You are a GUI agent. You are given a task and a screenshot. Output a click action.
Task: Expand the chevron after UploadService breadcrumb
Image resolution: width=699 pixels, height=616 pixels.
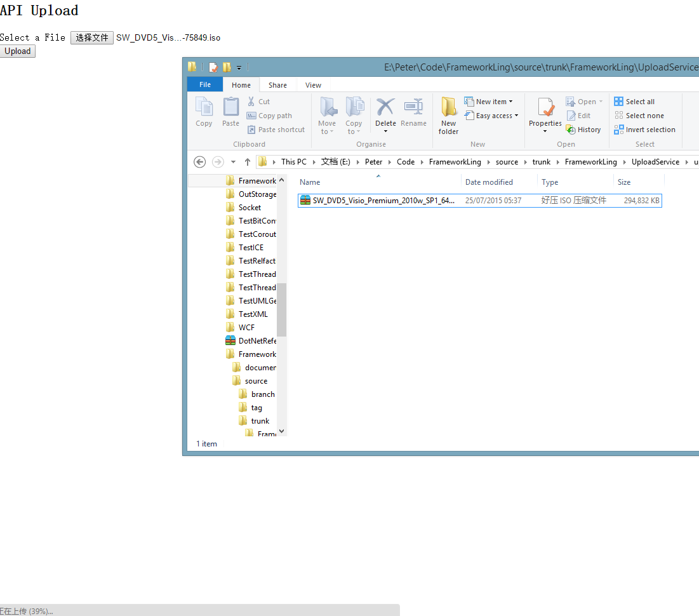(686, 162)
